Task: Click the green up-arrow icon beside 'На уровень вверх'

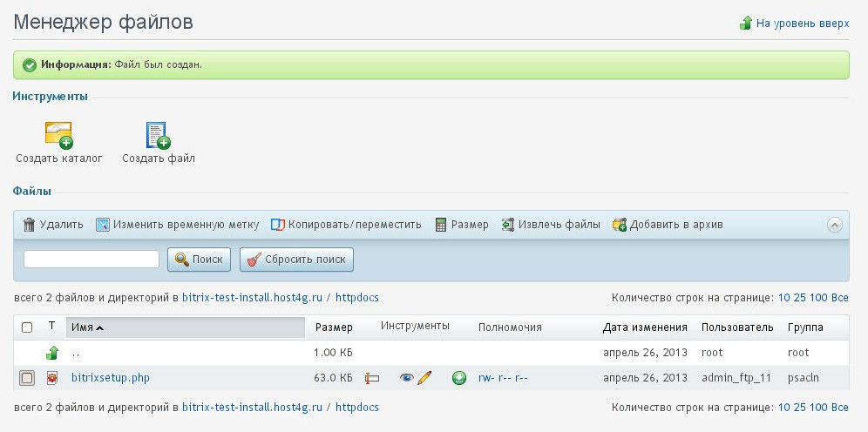Action: pos(746,24)
